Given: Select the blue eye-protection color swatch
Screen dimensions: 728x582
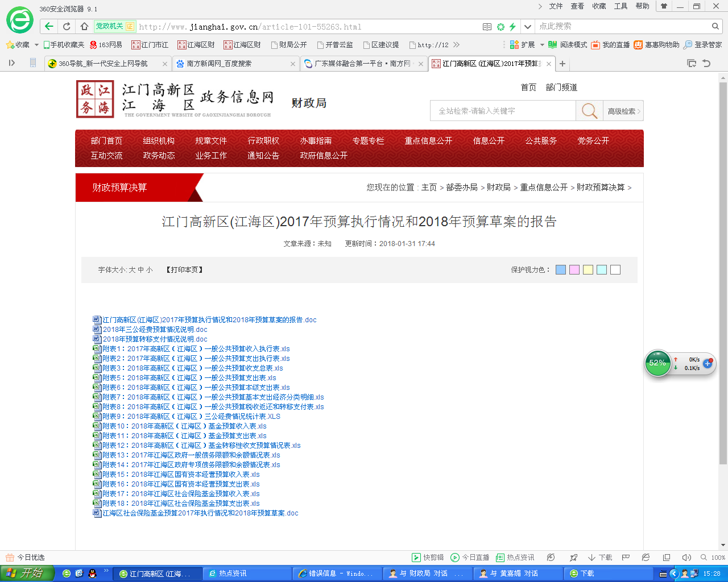Looking at the screenshot, I should 561,270.
